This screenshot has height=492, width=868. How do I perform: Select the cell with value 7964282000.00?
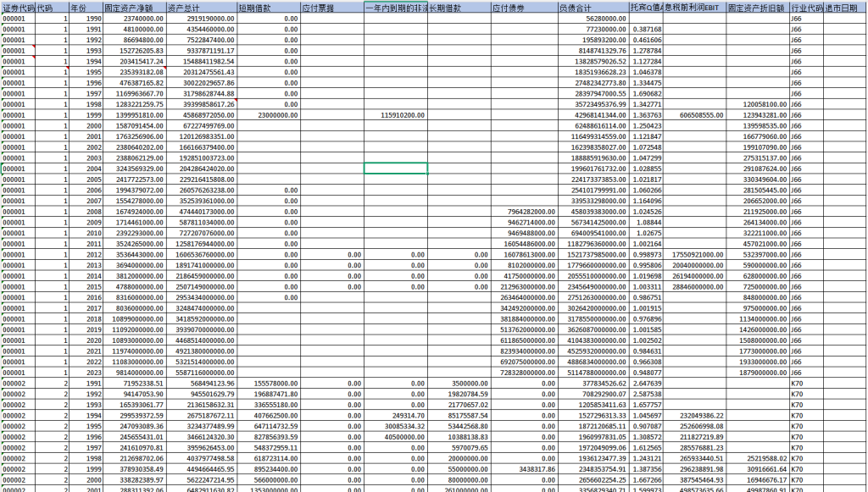(x=524, y=234)
